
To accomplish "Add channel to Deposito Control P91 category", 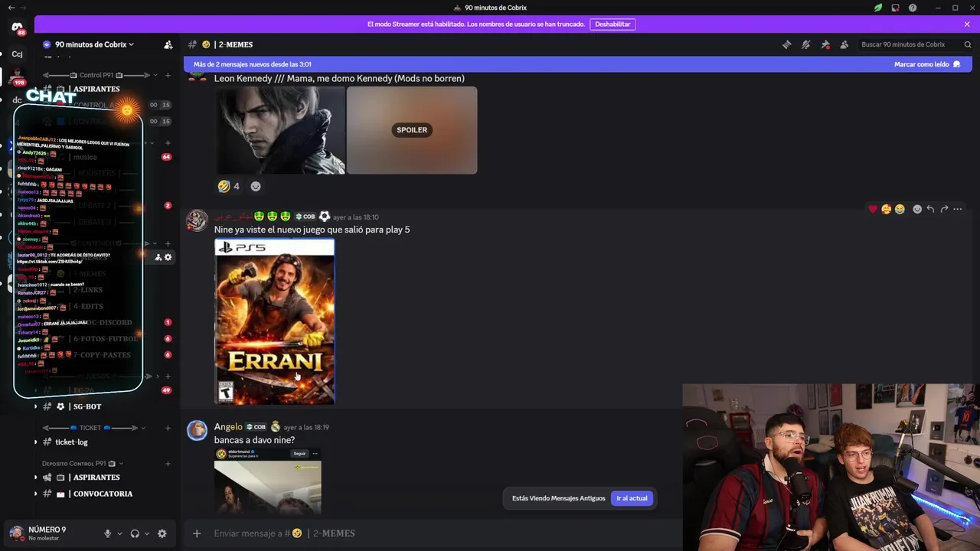I will click(168, 463).
